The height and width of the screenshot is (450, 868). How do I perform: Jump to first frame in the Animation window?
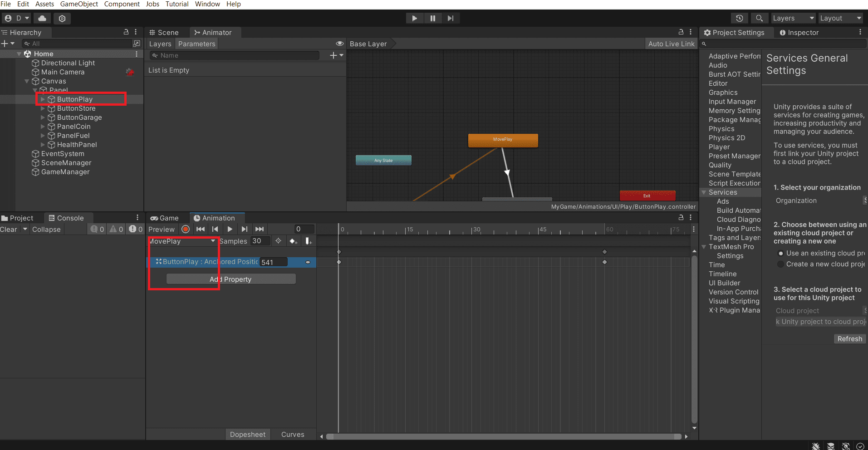(x=201, y=229)
